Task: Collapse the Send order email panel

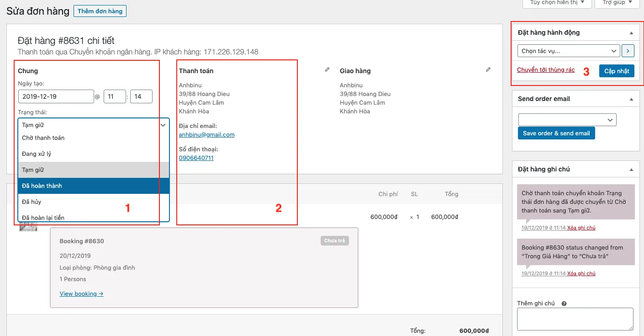Action: [631, 99]
